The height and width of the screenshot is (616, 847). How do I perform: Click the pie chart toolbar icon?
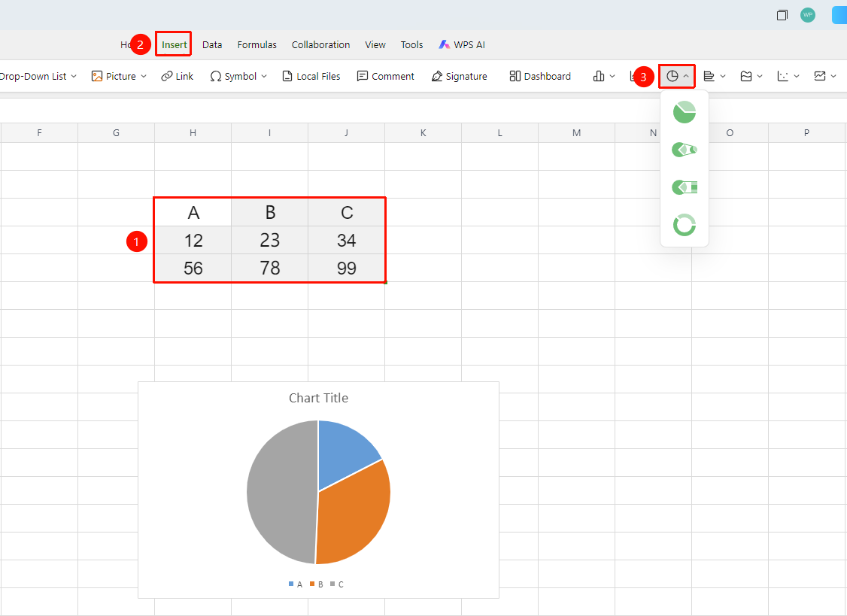point(672,76)
